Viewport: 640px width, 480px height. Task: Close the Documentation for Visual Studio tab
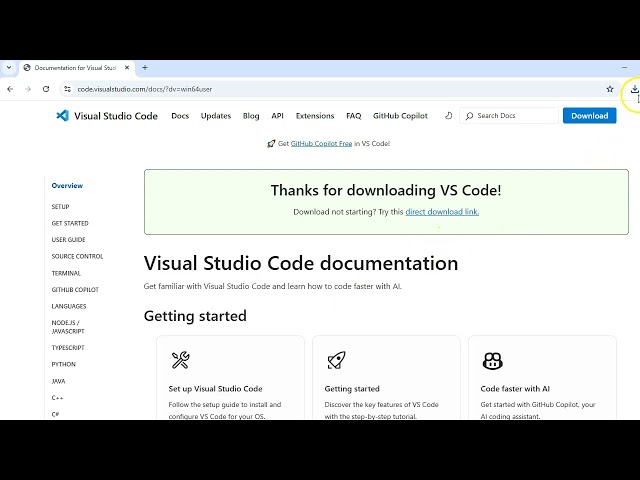tap(127, 67)
